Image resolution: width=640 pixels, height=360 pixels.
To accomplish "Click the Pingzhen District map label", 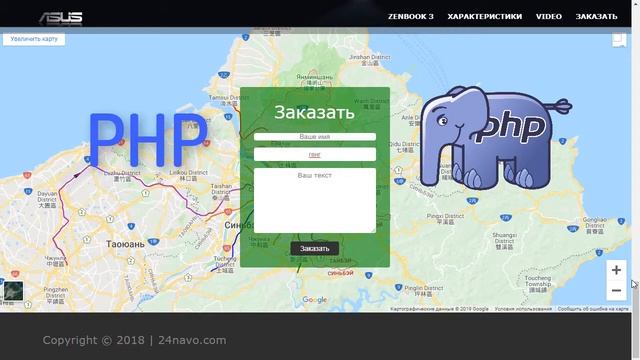I will [x=56, y=296].
